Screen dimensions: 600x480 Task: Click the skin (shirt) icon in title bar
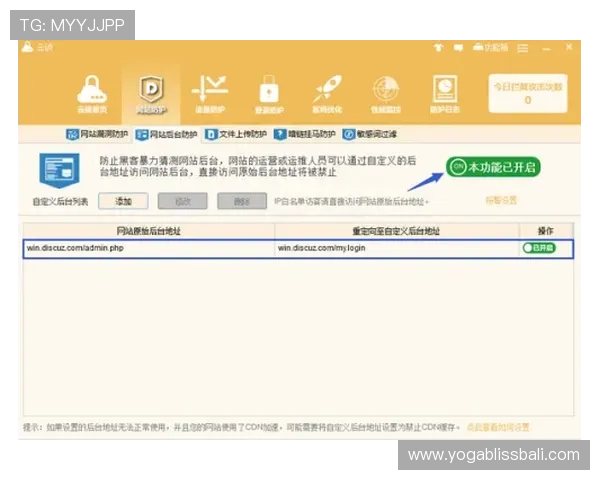point(439,47)
